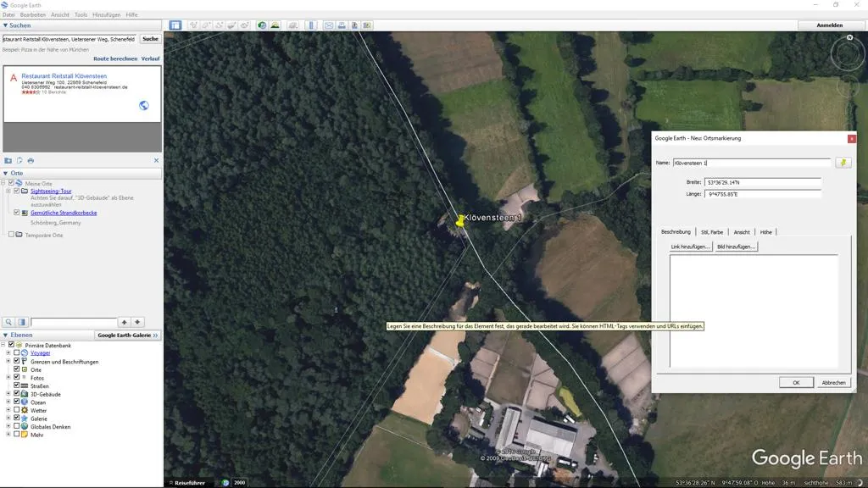Expand the Ozean layer node
The width and height of the screenshot is (868, 488).
[x=8, y=402]
